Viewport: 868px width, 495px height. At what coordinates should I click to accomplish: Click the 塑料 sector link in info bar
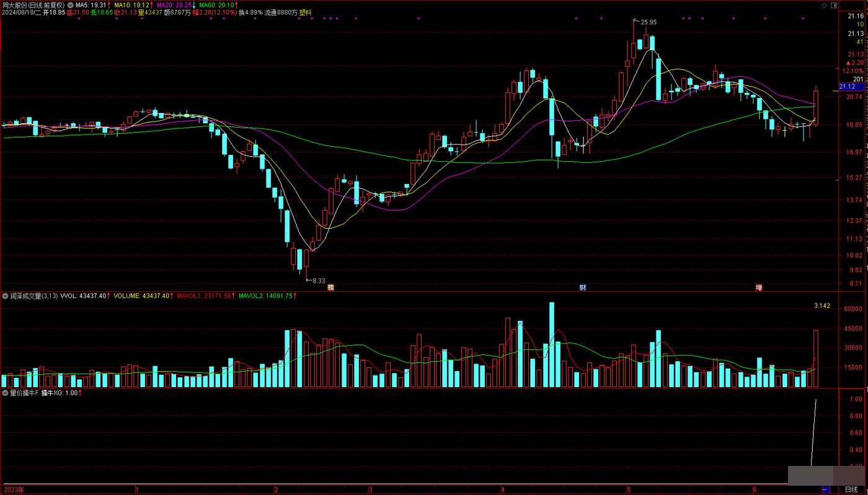click(x=306, y=12)
